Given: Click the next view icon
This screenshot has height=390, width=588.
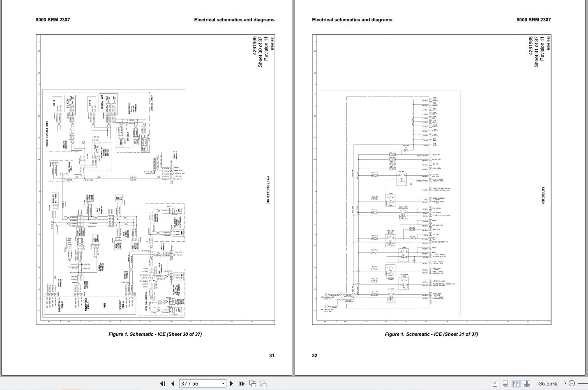Looking at the screenshot, I should [263, 384].
